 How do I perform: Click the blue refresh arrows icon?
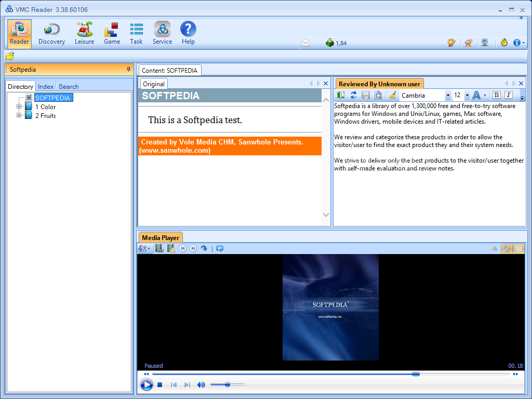pyautogui.click(x=353, y=96)
